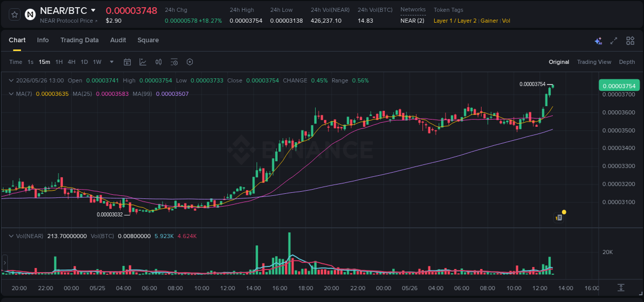This screenshot has width=644, height=302.
Task: Select the 1D interval
Action: click(84, 62)
